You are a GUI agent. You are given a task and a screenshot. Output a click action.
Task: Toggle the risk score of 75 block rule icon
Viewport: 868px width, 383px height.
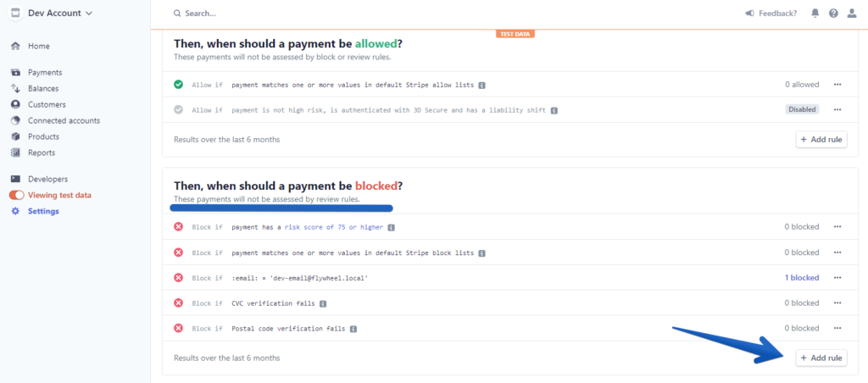click(x=178, y=227)
